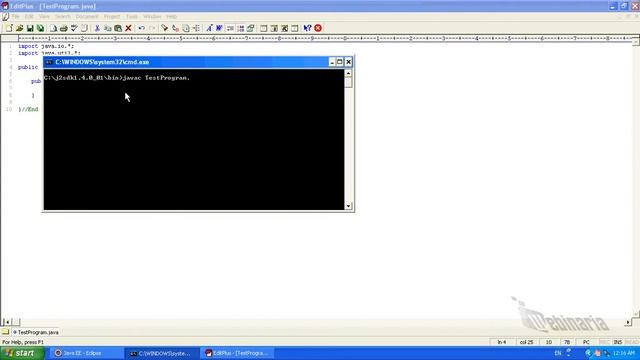Click the editor horizontal scroll right arrow

point(628,322)
